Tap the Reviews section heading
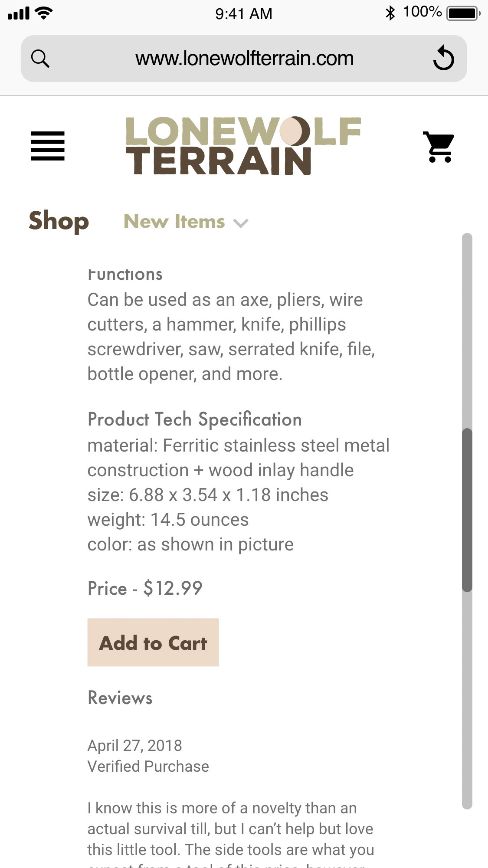Viewport: 488px width, 868px height. click(x=120, y=698)
